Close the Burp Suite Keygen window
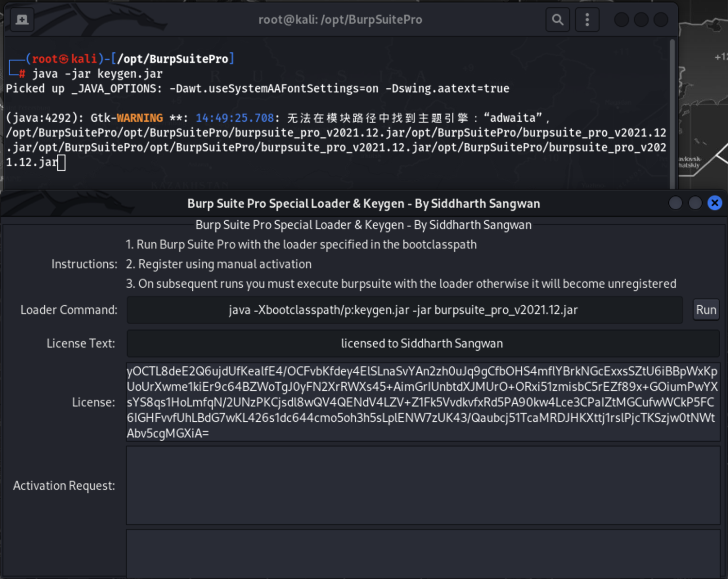Image resolution: width=728 pixels, height=579 pixels. (714, 203)
